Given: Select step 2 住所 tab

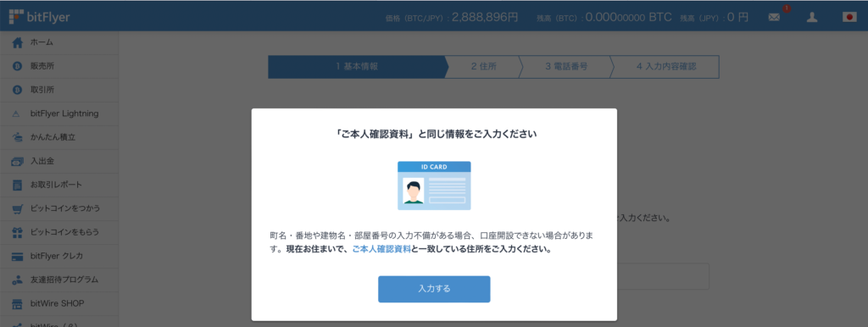Looking at the screenshot, I should tap(484, 66).
